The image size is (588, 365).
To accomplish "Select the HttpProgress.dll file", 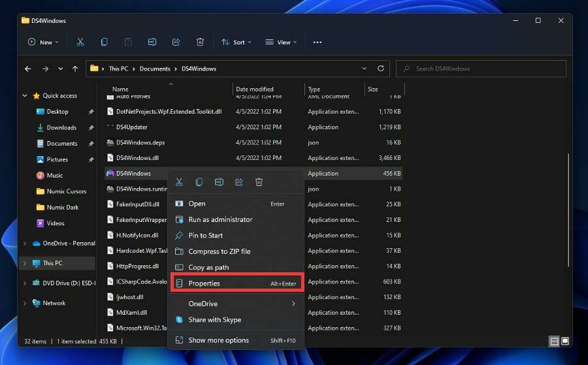I will point(137,266).
